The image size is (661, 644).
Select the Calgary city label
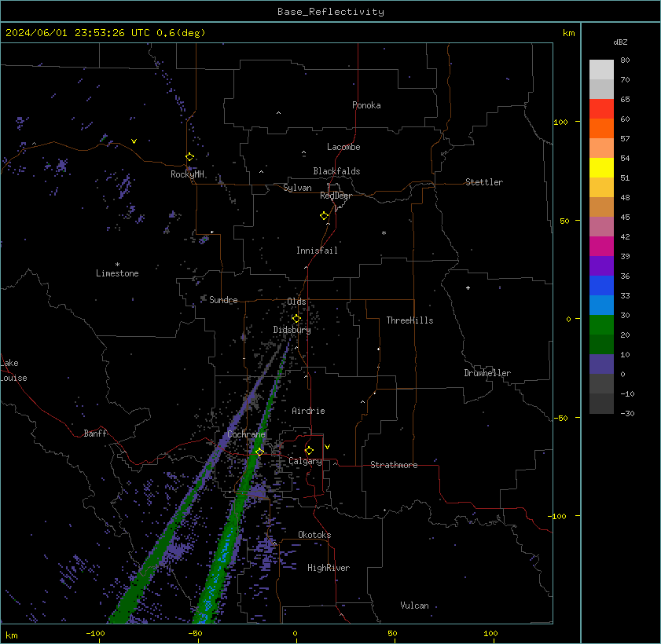305,462
